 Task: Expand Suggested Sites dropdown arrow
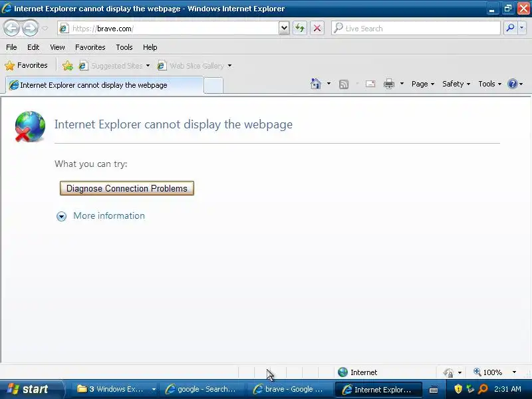(x=148, y=65)
